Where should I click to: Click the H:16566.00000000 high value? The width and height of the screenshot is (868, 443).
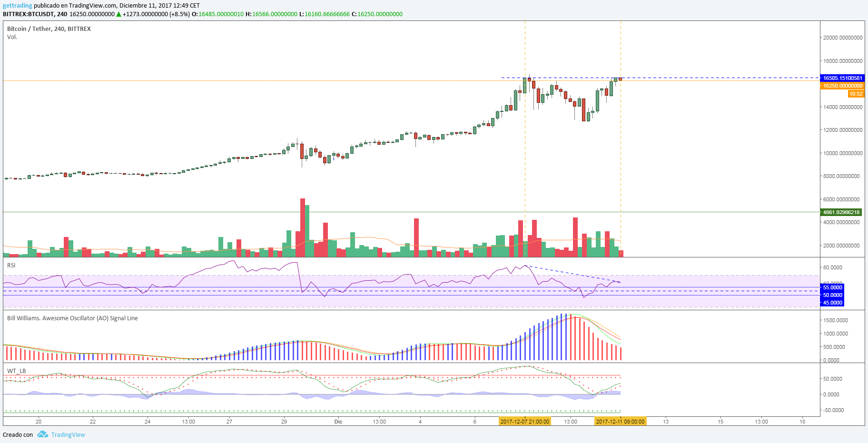(x=271, y=14)
